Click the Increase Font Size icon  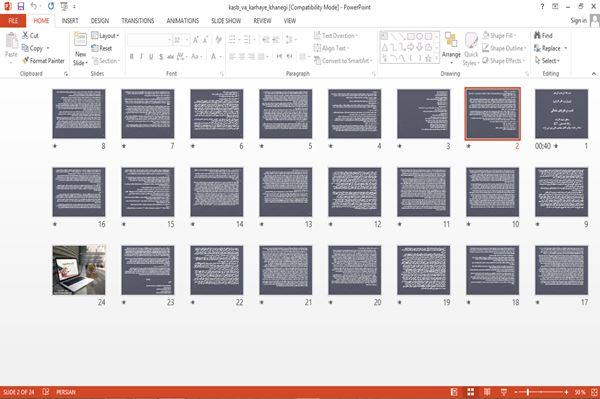tap(196, 39)
